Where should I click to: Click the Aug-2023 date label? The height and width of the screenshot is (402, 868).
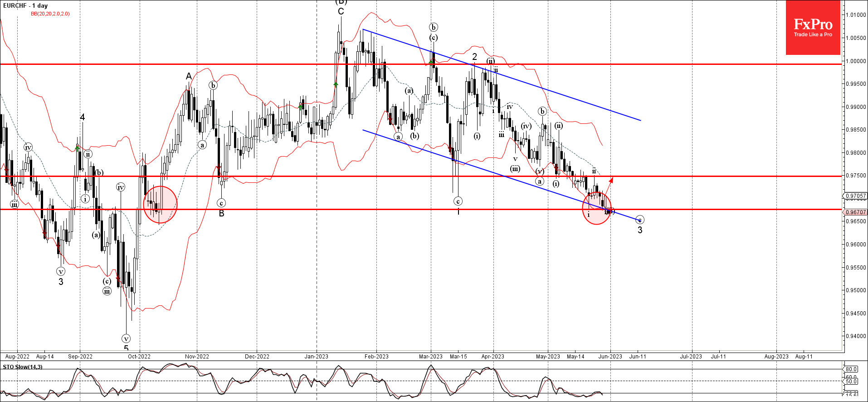coord(777,357)
